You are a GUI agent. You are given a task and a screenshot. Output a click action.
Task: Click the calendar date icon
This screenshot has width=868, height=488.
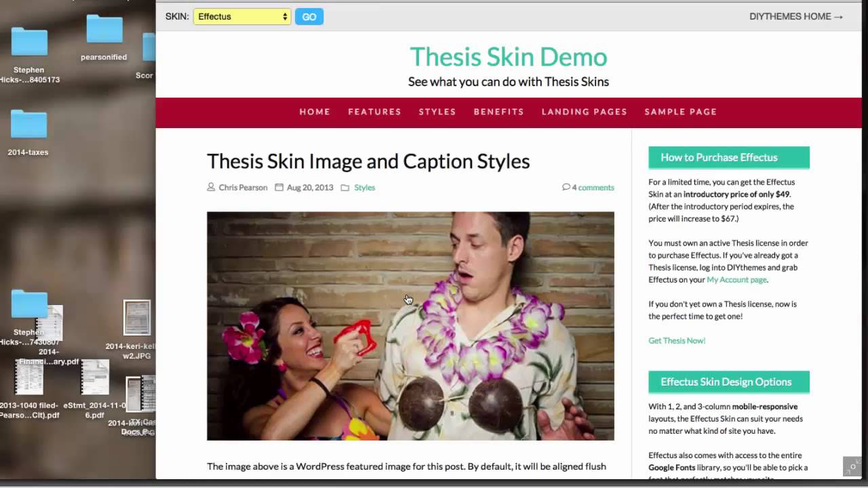coord(279,187)
